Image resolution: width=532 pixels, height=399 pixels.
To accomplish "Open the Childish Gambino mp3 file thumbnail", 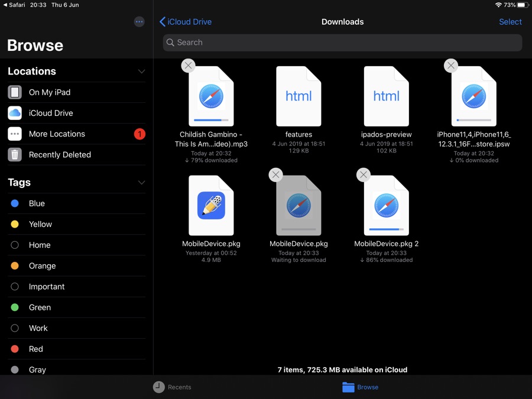I will pos(211,96).
